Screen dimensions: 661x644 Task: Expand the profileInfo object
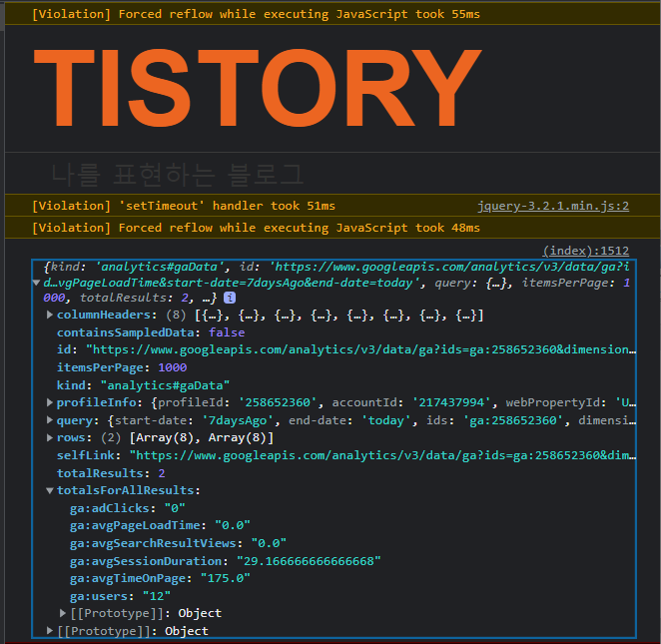coord(50,402)
